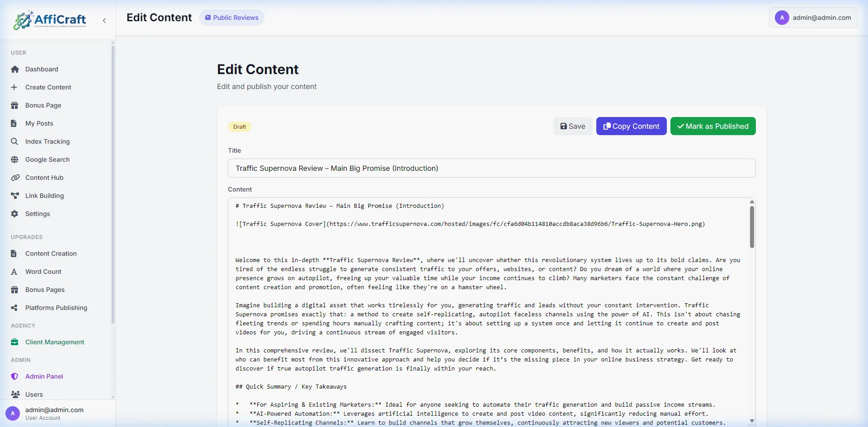Open Public Reviews

(x=231, y=18)
